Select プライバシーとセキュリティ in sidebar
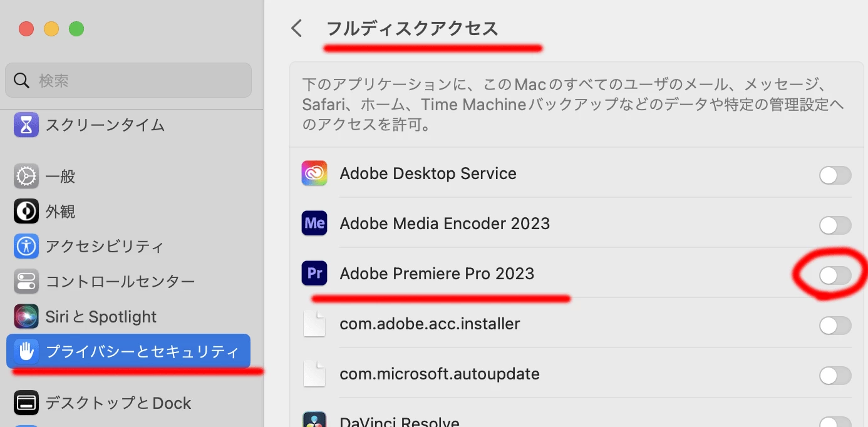 point(128,351)
